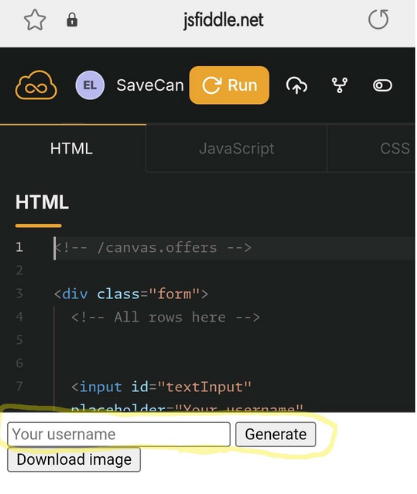Screen dimensions: 417x494
Task: Bookmark page with the star icon
Action: coord(35,20)
